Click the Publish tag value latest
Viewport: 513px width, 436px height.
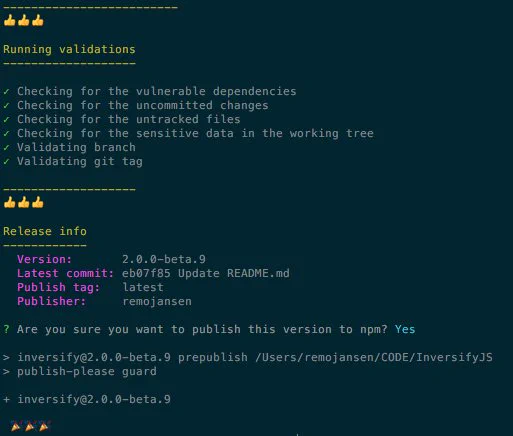(143, 287)
